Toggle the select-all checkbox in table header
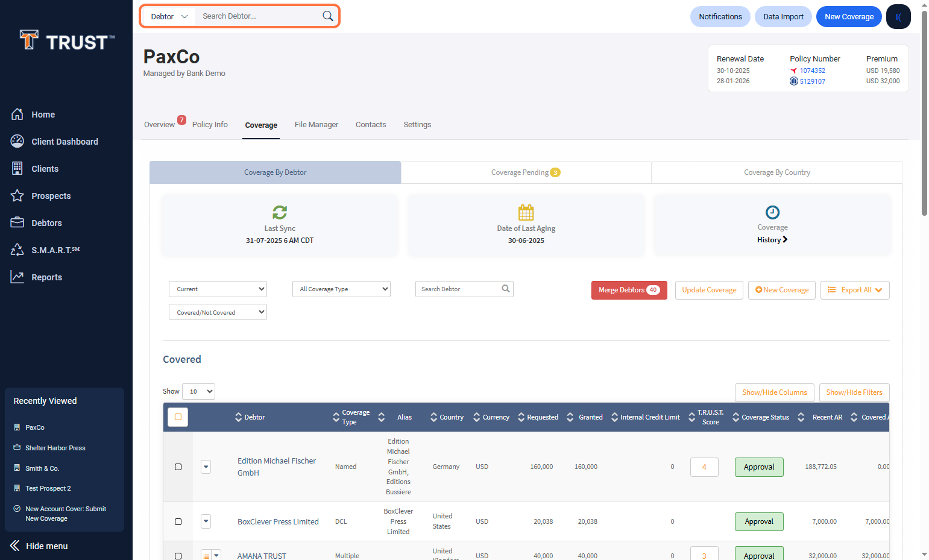The image size is (929, 560). pyautogui.click(x=178, y=417)
